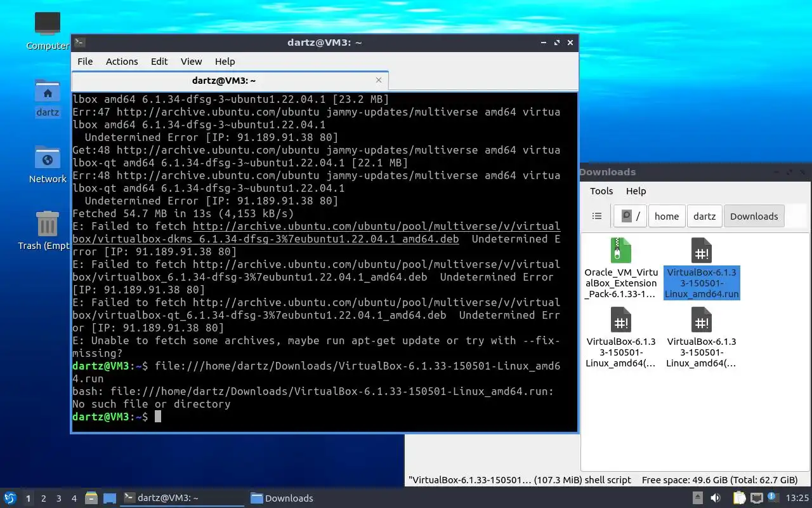The height and width of the screenshot is (508, 812).
Task: Launch file manager from the taskbar quick launch
Action: point(91,498)
